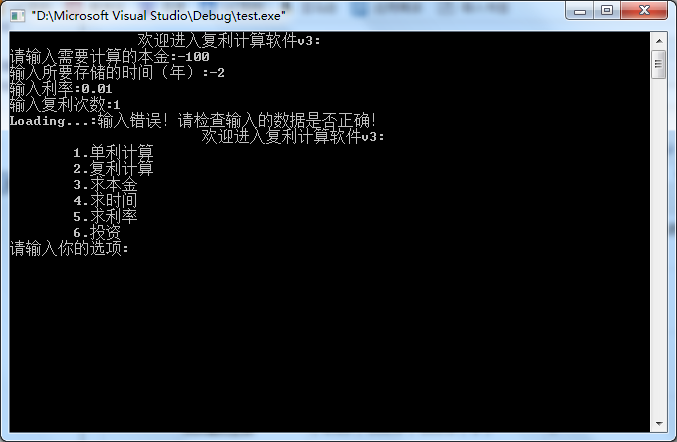Click the "Loading..." error message line
The width and height of the screenshot is (677, 442).
pos(193,121)
